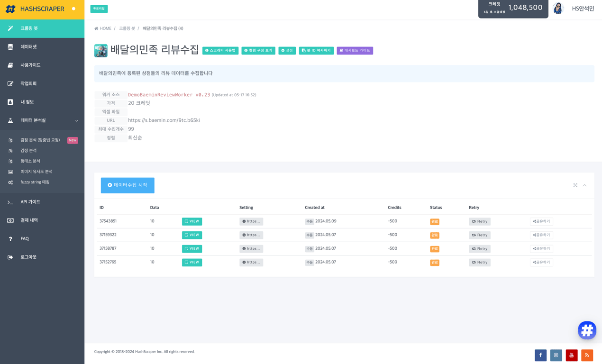602x364 pixels.
Task: Click the HS안석민 username
Action: click(x=583, y=9)
